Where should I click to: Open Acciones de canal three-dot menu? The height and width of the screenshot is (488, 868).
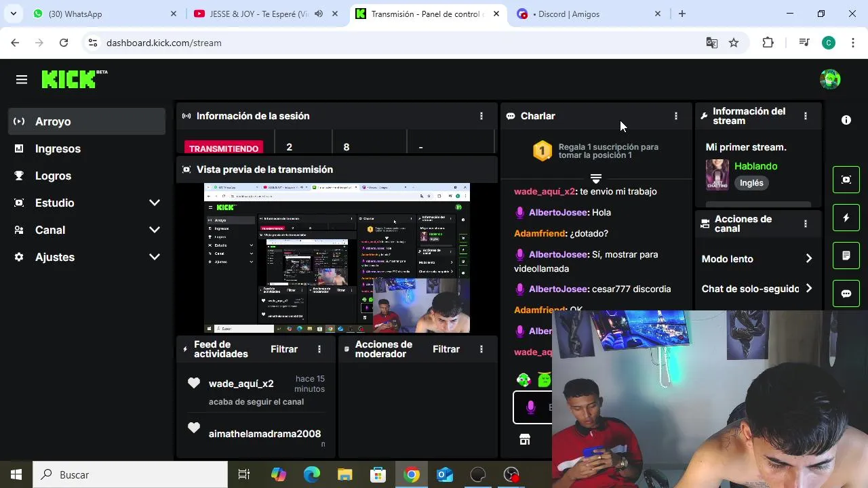tap(805, 224)
